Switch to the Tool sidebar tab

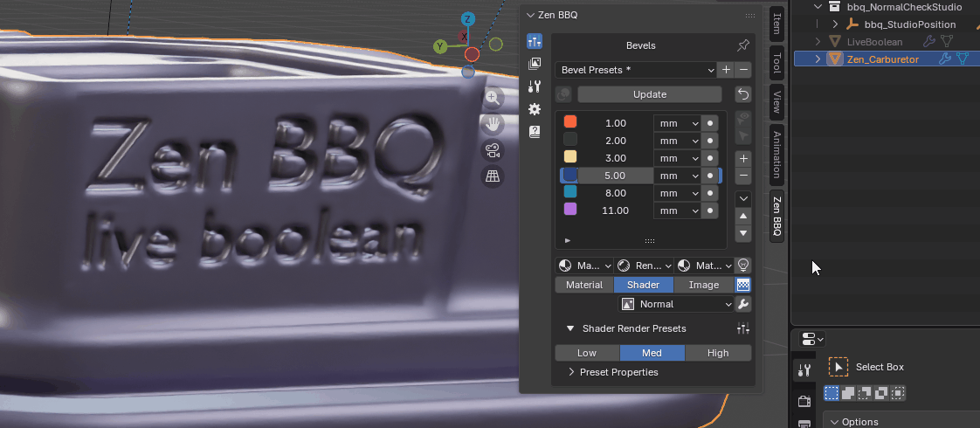point(776,63)
